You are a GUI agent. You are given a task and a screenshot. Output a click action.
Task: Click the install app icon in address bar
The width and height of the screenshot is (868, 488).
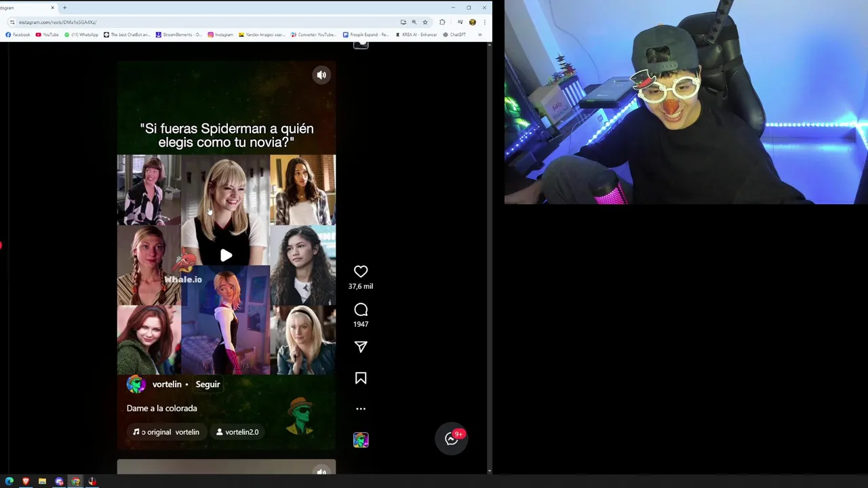(x=403, y=22)
